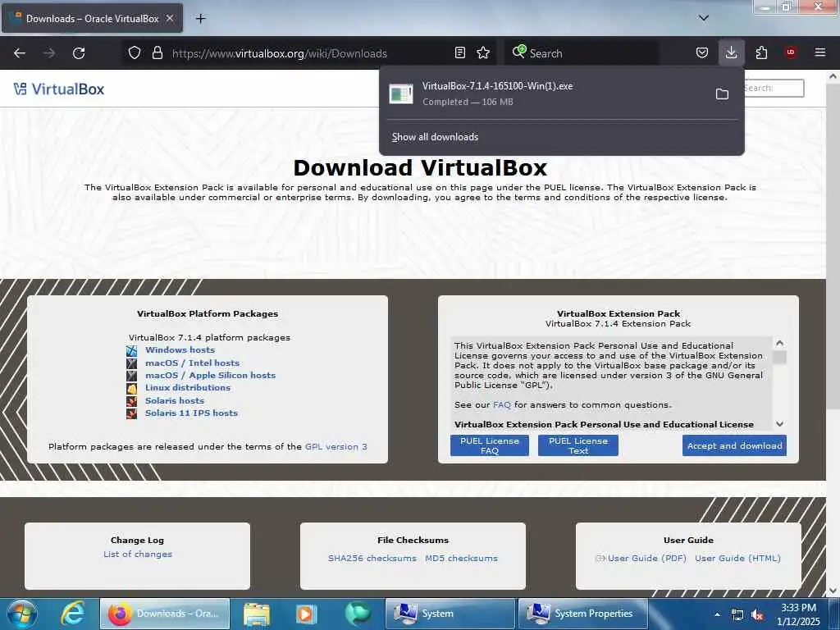Switch to the System taskbar window
The height and width of the screenshot is (630, 840).
pyautogui.click(x=450, y=614)
